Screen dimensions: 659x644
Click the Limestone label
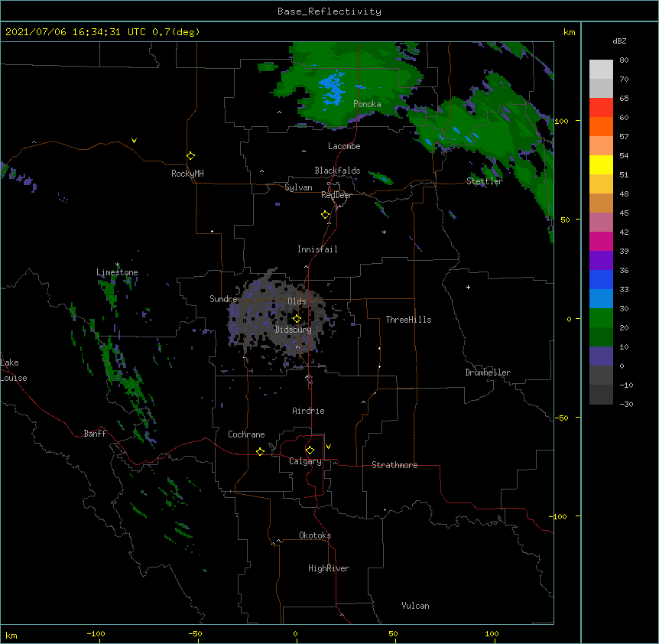(x=117, y=272)
